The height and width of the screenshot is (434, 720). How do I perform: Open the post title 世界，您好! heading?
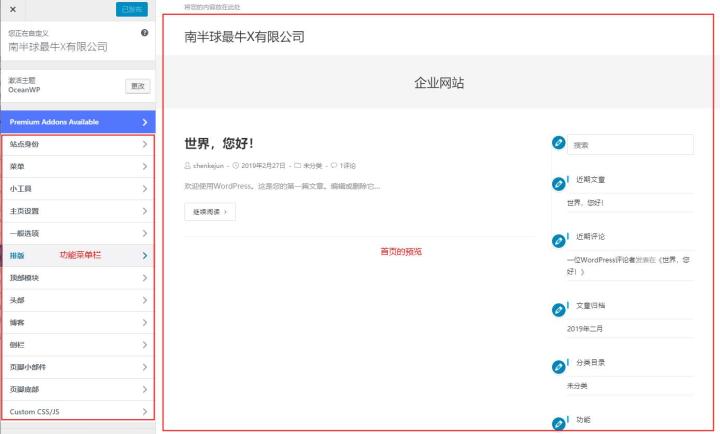(x=219, y=143)
